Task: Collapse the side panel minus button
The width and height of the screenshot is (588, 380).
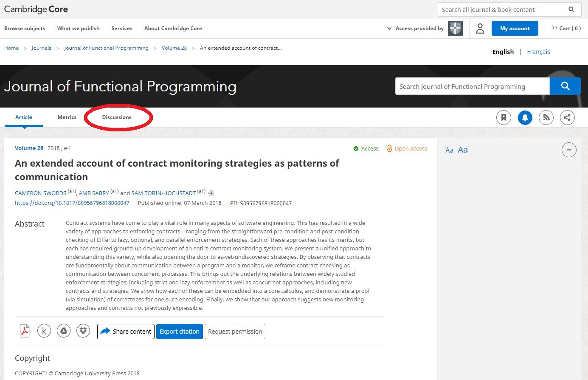Action: [x=569, y=150]
